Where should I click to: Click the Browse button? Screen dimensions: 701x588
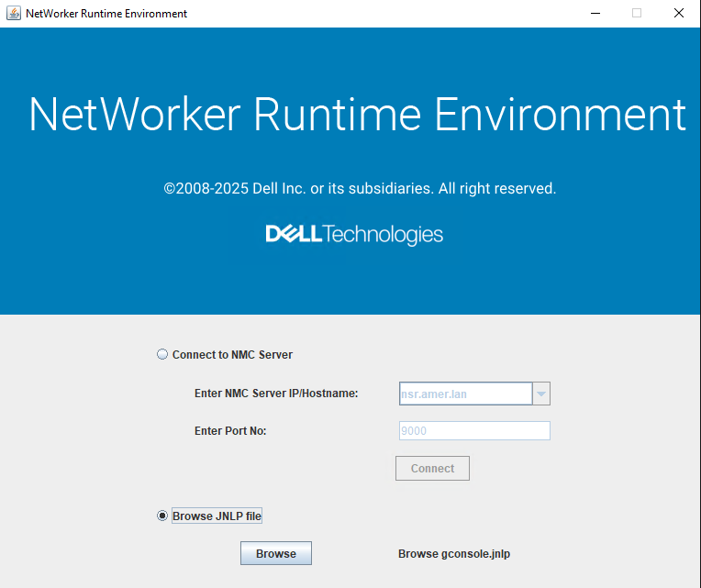coord(276,553)
